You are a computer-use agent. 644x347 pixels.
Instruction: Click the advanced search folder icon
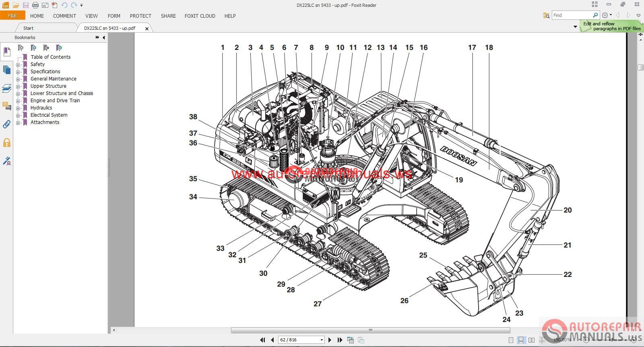click(x=546, y=15)
